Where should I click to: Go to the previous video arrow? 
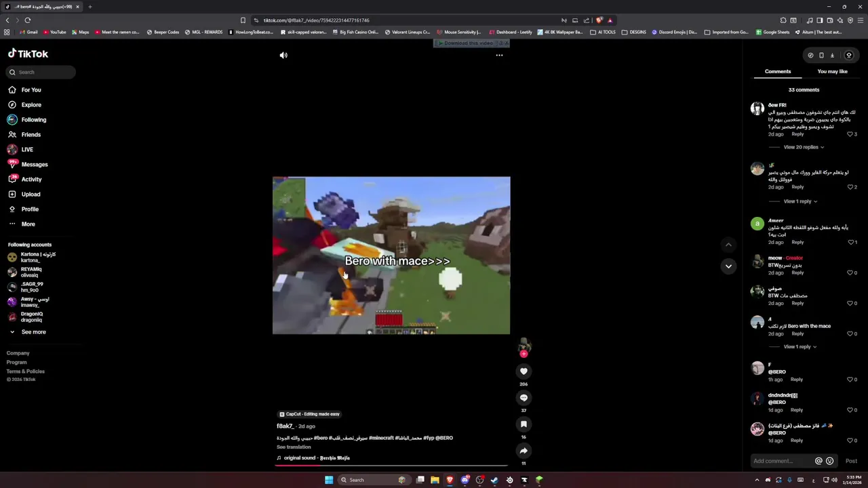[x=728, y=245]
